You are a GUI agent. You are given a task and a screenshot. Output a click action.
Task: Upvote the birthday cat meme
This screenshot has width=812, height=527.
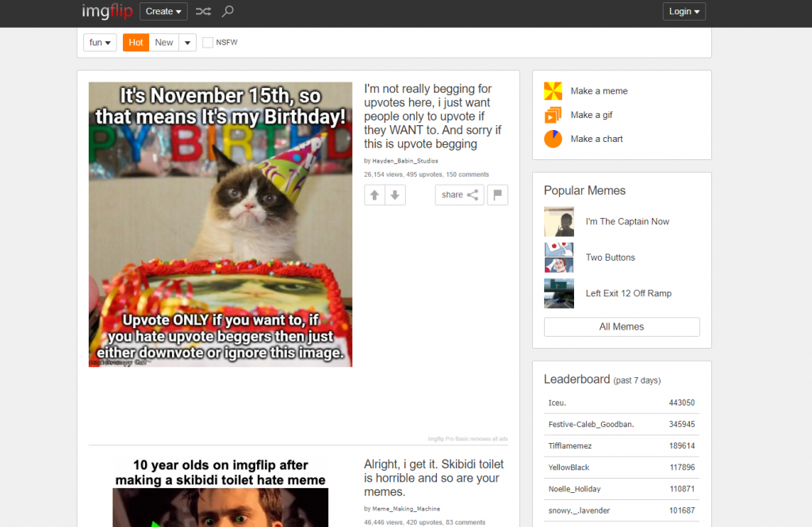[374, 195]
